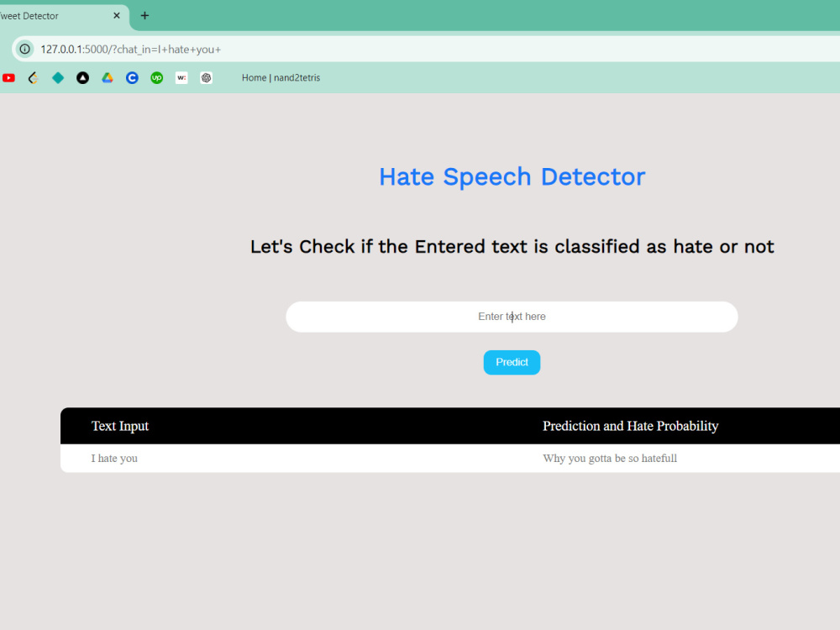Open a new tab with plus button

point(144,15)
